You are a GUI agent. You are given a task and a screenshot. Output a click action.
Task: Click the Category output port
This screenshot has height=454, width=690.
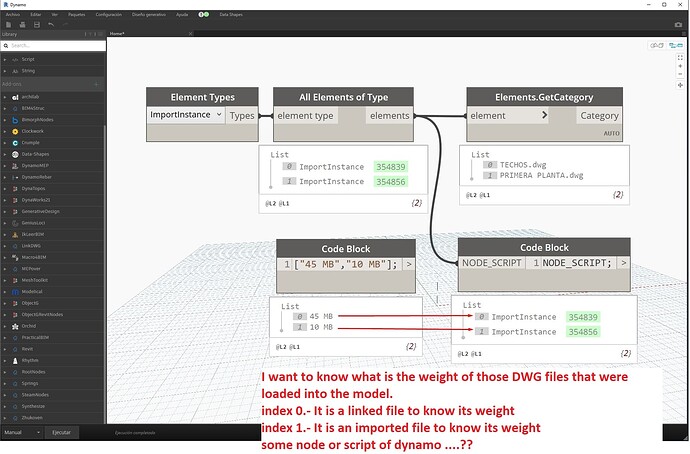point(599,116)
